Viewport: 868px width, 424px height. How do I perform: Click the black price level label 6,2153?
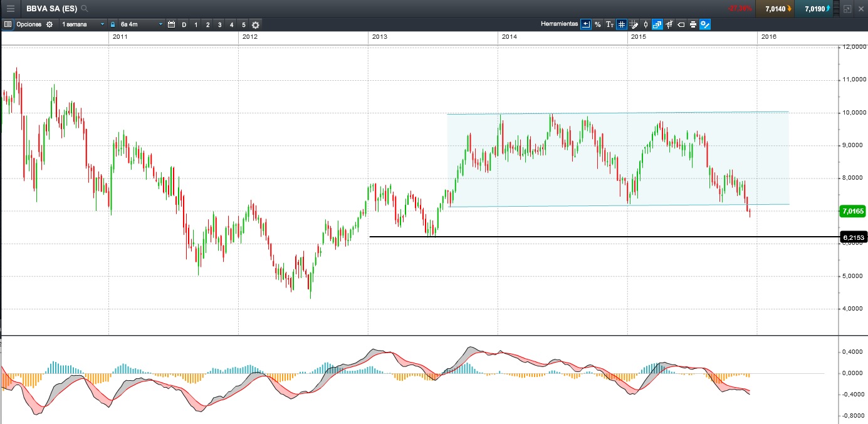(853, 237)
